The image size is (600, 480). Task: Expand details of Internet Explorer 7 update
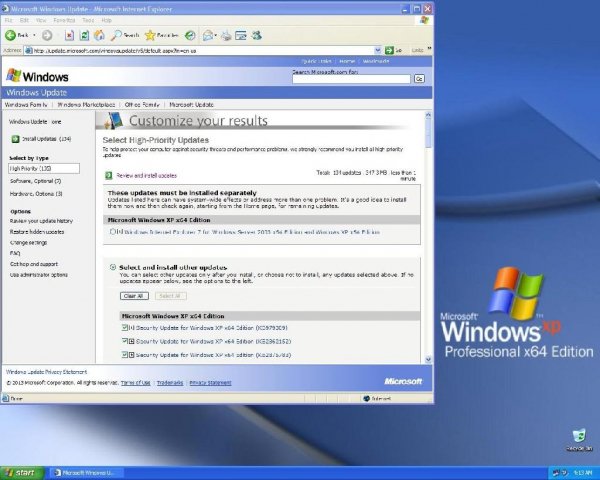[x=120, y=232]
